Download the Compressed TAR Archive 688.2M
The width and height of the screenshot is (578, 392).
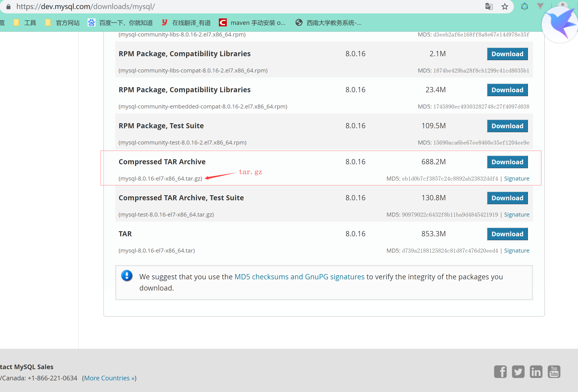click(507, 162)
